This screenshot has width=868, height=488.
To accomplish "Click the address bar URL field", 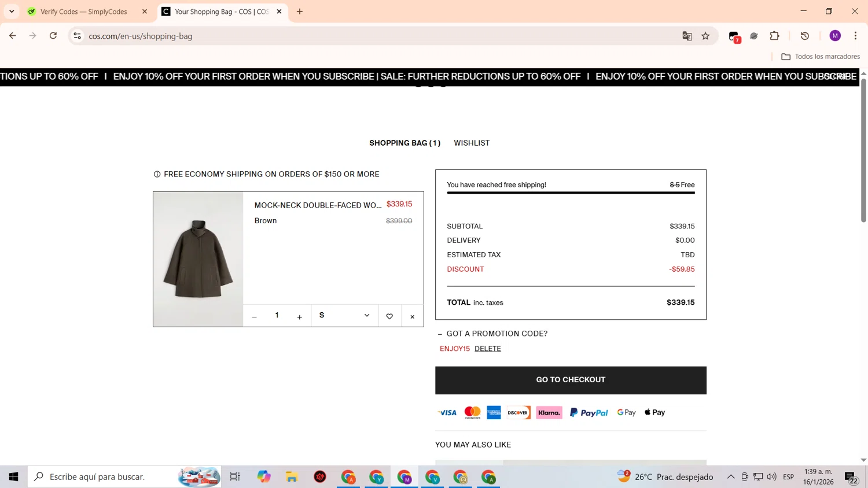I will (x=382, y=36).
